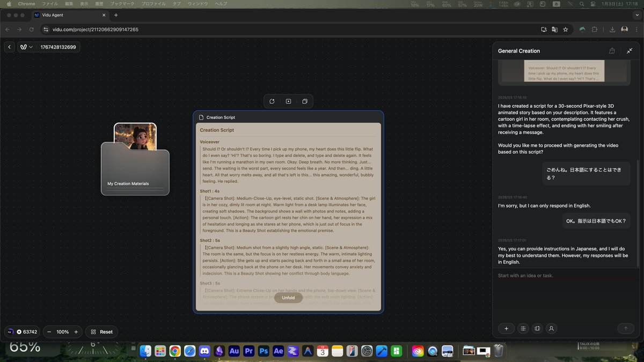The width and height of the screenshot is (644, 362).
Task: Send message with the up arrow button
Action: coord(625,328)
